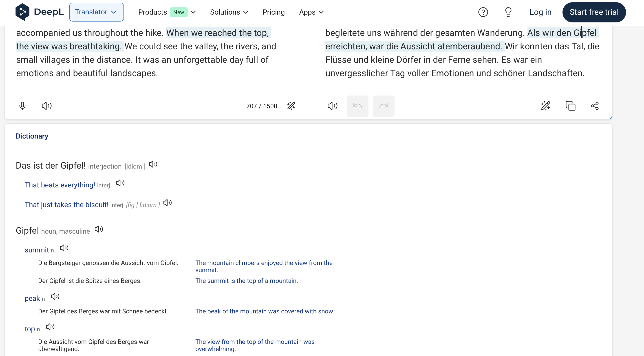Open the Apps menu
This screenshot has height=356, width=644.
click(x=311, y=12)
